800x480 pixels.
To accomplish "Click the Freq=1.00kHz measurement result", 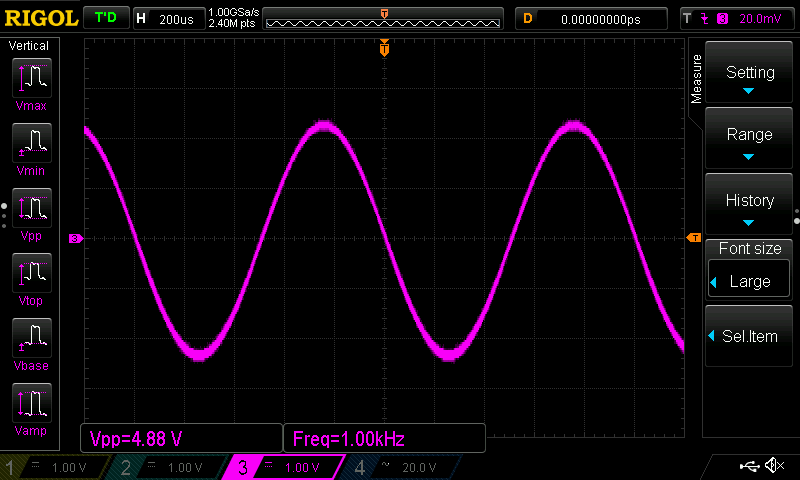I will click(384, 438).
